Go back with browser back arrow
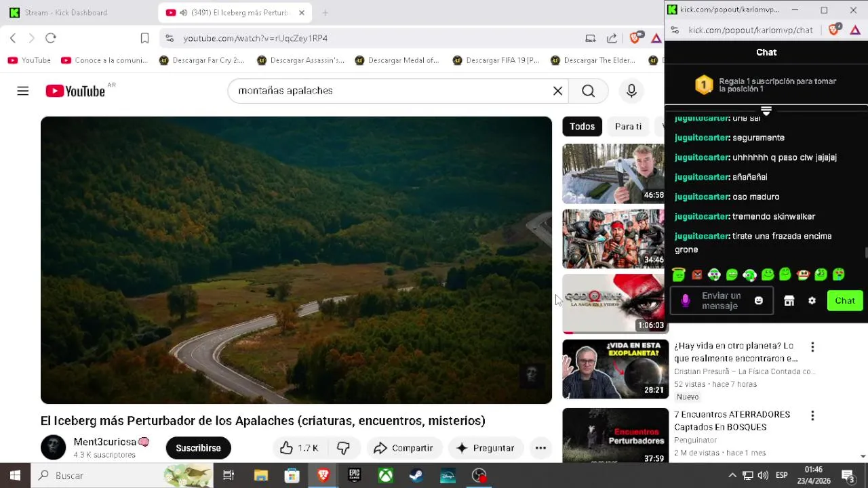This screenshot has width=868, height=488. pos(13,38)
